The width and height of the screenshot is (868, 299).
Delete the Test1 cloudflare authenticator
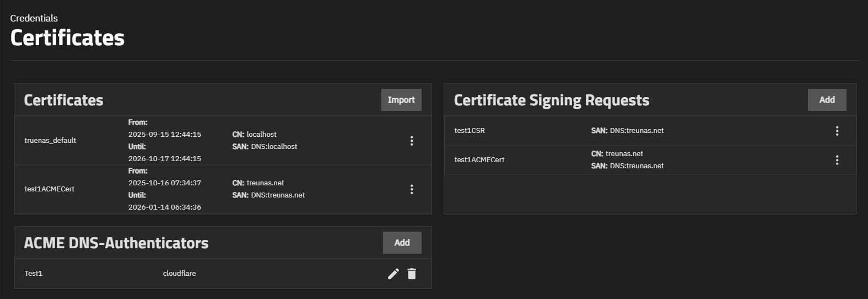[412, 274]
